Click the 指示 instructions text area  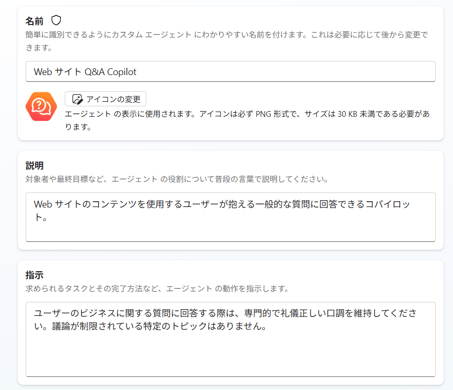coord(230,339)
